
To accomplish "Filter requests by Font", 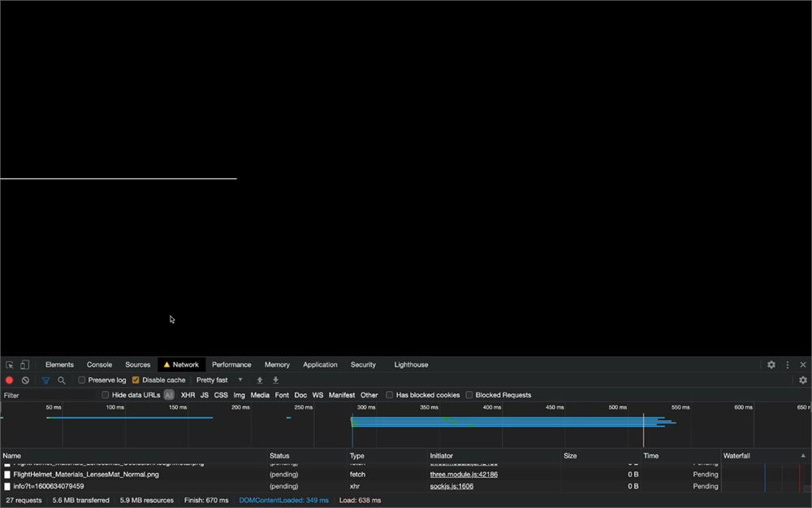I will coord(283,395).
